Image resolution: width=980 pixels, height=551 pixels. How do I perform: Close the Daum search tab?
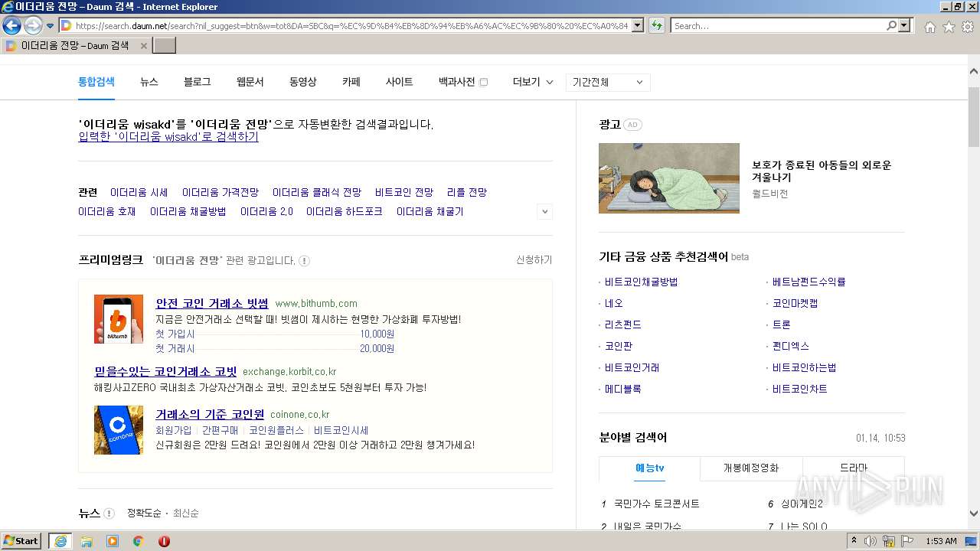[143, 46]
